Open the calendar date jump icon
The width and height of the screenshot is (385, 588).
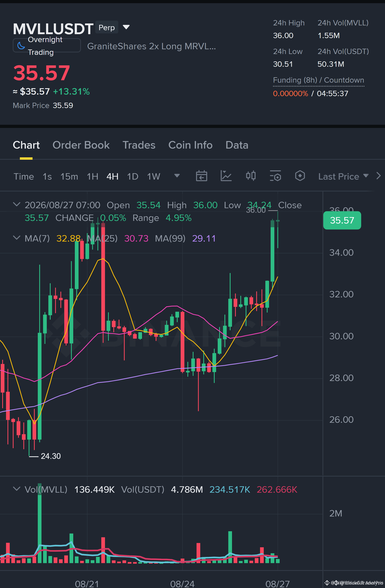[201, 176]
